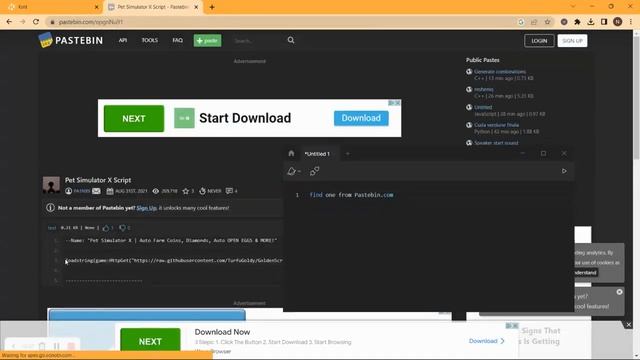Like the paste with thumbs up
Screen dimensions: 640x360
click(106, 228)
